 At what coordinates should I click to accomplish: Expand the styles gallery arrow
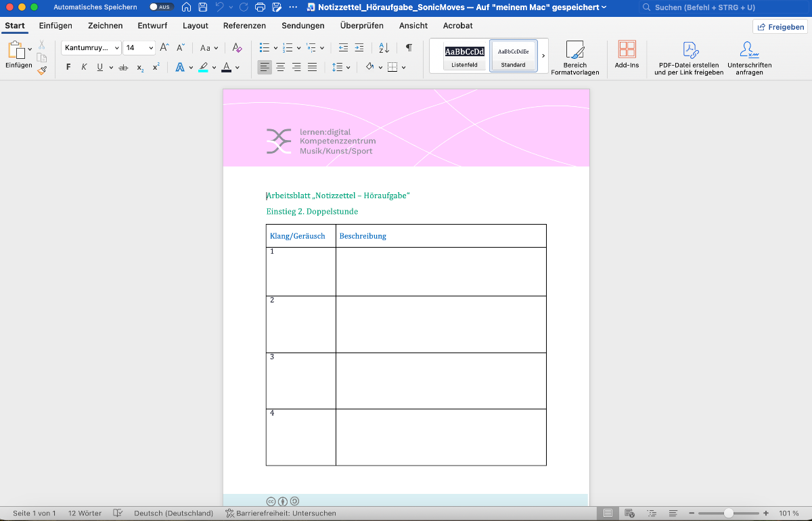(x=543, y=55)
